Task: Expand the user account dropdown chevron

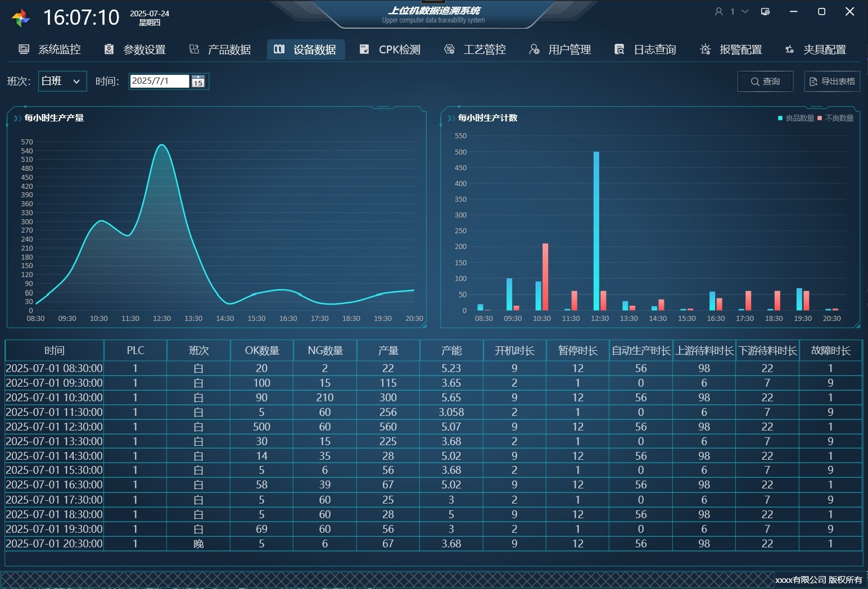Action: 745,12
